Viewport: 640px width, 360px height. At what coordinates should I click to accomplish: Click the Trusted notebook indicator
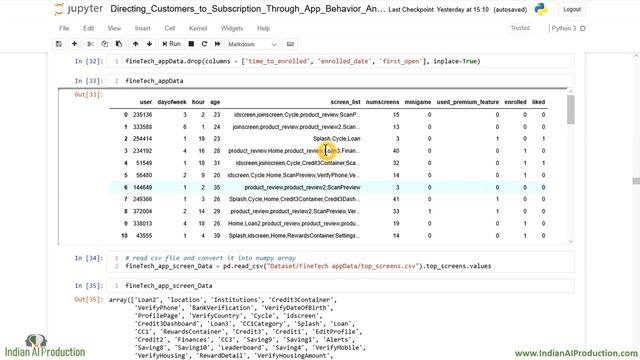point(520,28)
